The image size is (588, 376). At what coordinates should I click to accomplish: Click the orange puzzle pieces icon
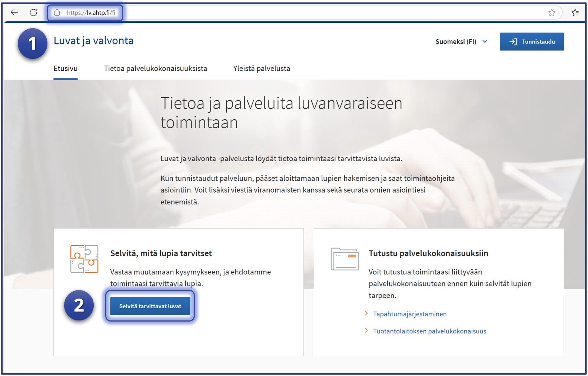(84, 259)
